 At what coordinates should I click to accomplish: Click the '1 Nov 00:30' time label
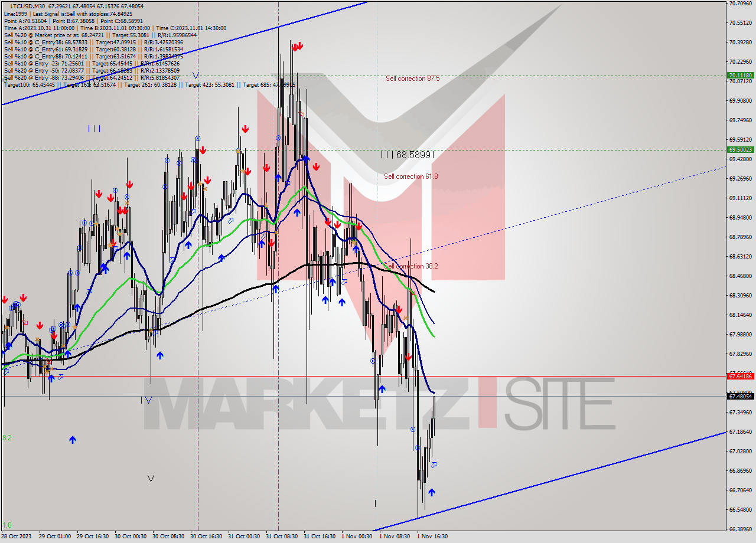357,537
